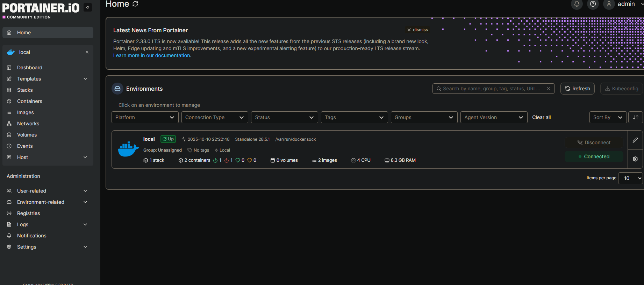Viewport: 644px width, 285px height.
Task: Click the green Up status badge
Action: coord(168,139)
